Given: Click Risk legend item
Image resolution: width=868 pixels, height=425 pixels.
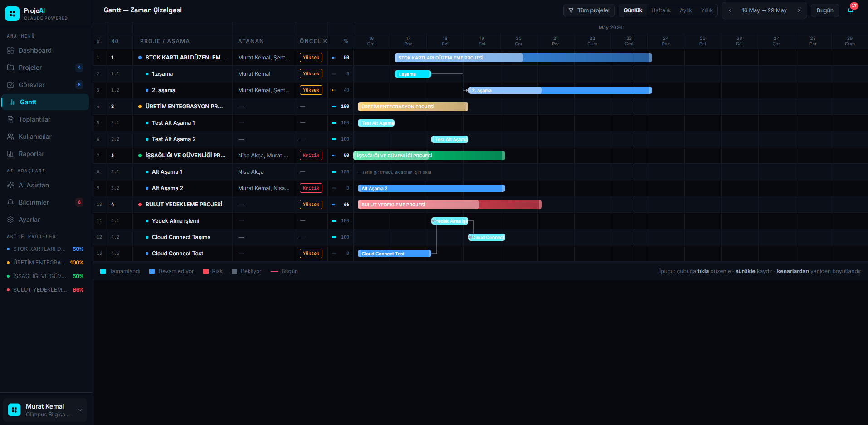Looking at the screenshot, I should tap(213, 271).
